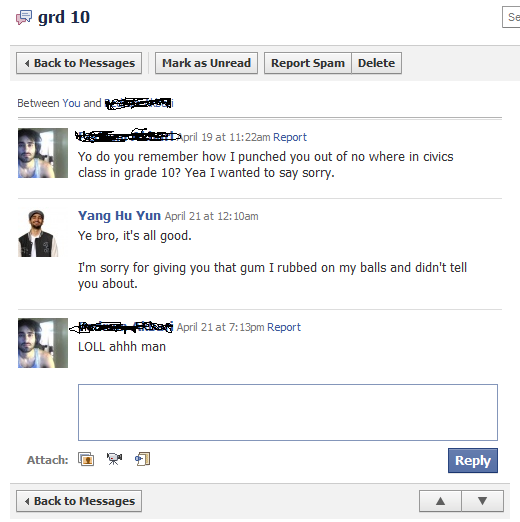Click inside the reply text box
The image size is (520, 522).
pos(288,412)
